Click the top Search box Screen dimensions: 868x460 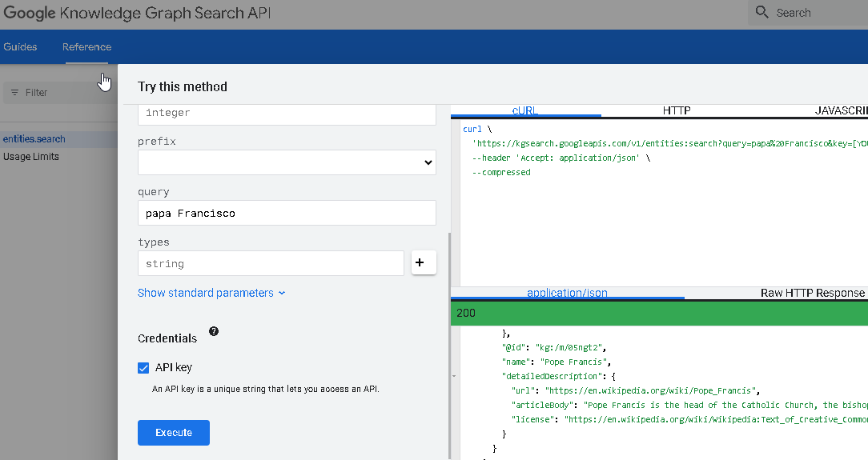(x=808, y=13)
